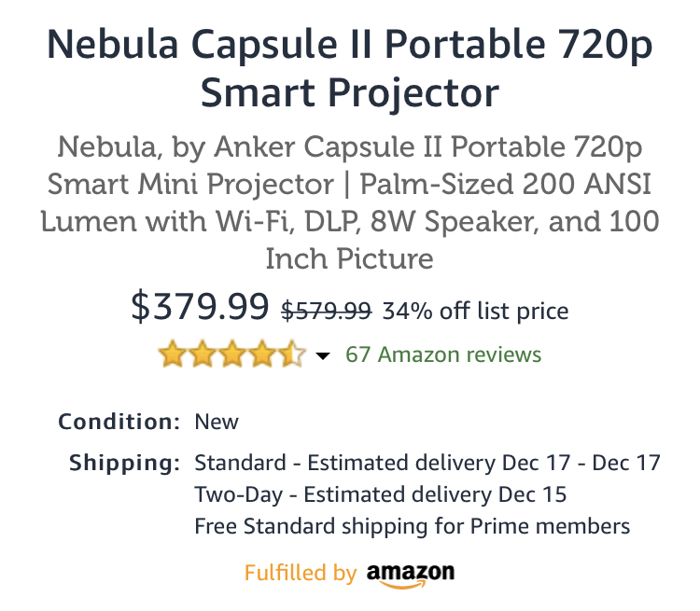Expand the rating breakdown dropdown arrow
The height and width of the screenshot is (611, 700).
tap(324, 356)
